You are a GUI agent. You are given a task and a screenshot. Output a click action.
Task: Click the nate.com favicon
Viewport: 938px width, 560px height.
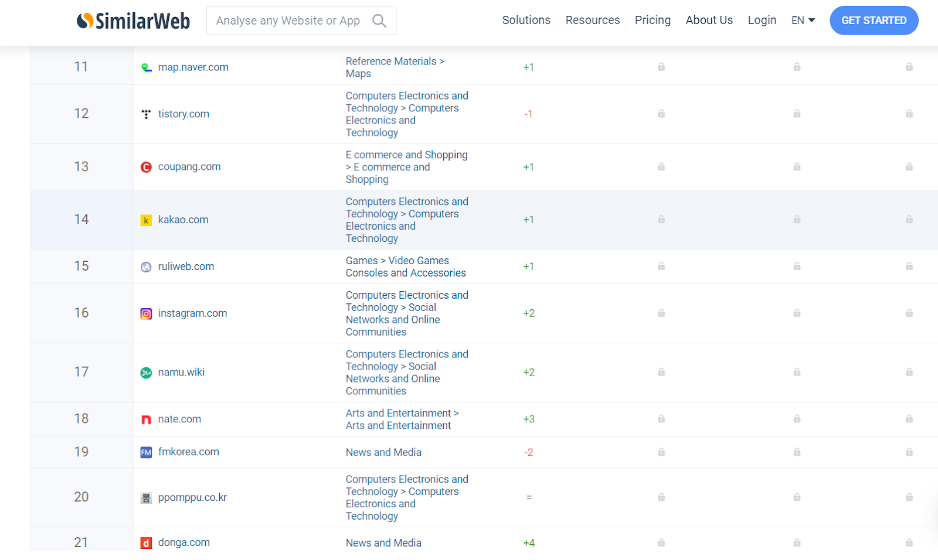[x=147, y=419]
